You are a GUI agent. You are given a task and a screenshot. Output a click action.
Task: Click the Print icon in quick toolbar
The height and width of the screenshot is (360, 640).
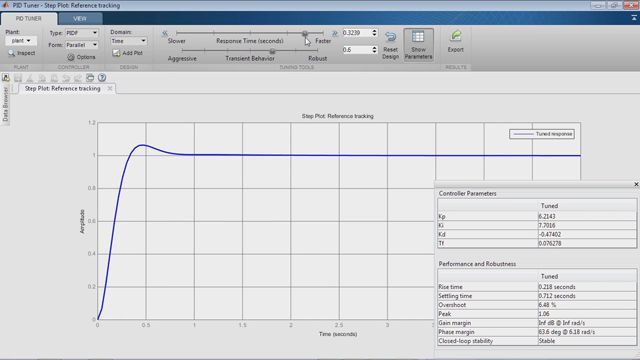tap(90, 78)
